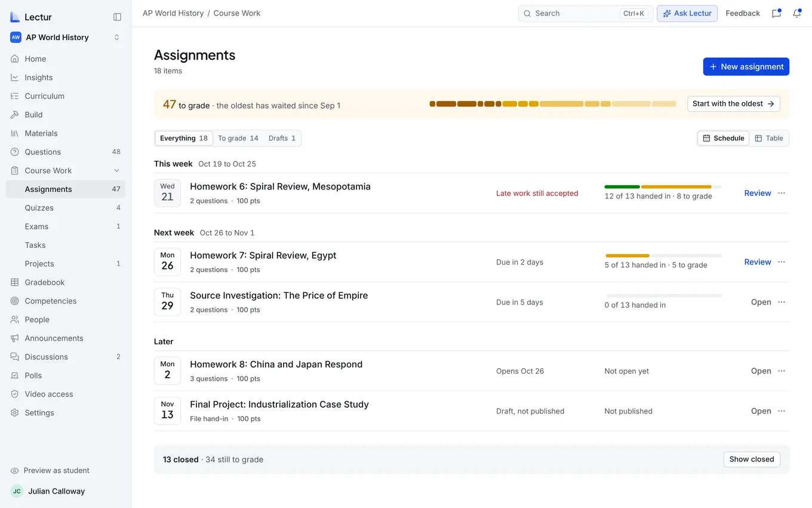This screenshot has height=508, width=812.
Task: Ask Lectur assistant
Action: tap(687, 13)
